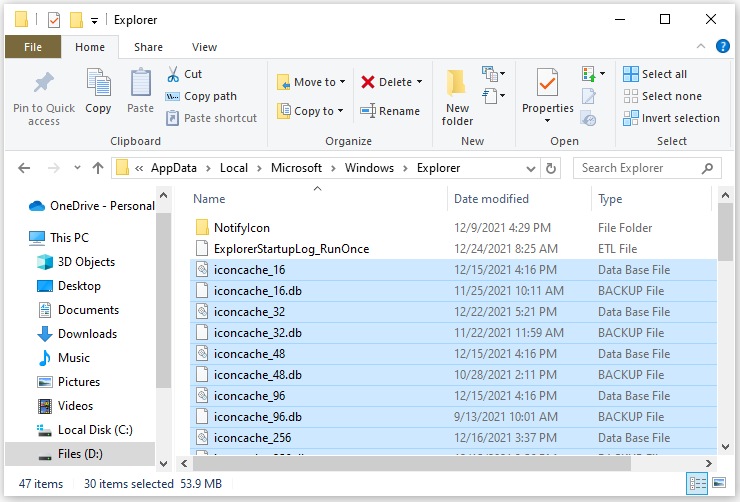Open the Delete options arrow
This screenshot has height=502, width=740.
[x=420, y=82]
